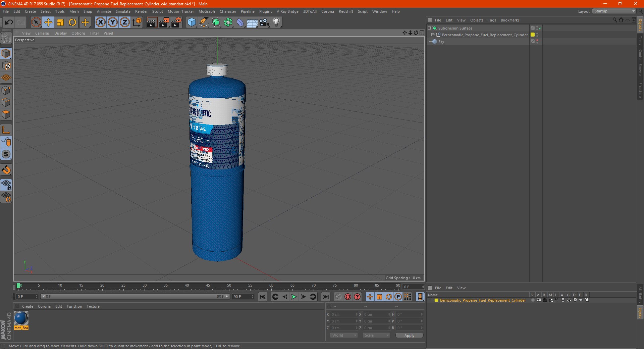
Task: Open the MoGraph menu
Action: click(207, 11)
